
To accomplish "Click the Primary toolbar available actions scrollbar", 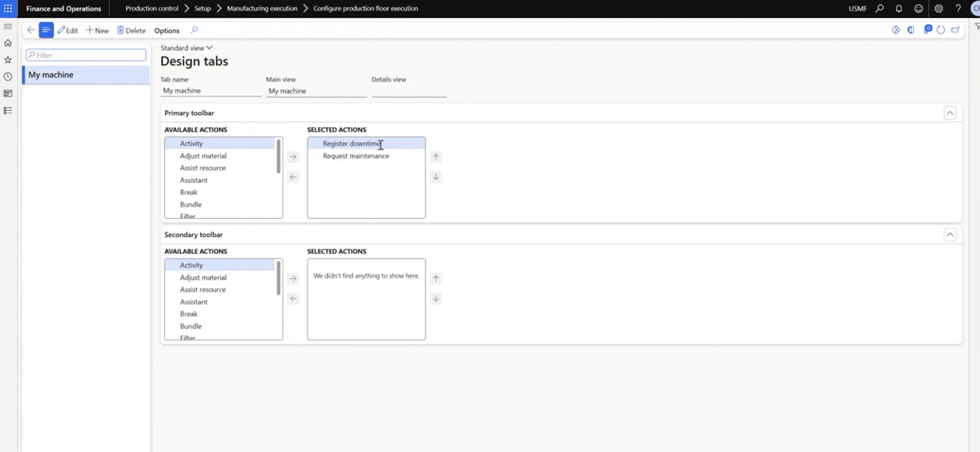I will point(278,157).
